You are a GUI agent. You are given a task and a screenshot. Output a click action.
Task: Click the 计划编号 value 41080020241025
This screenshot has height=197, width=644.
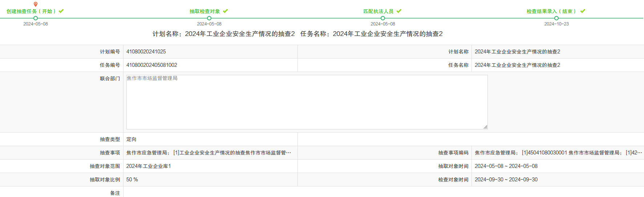[x=146, y=52]
